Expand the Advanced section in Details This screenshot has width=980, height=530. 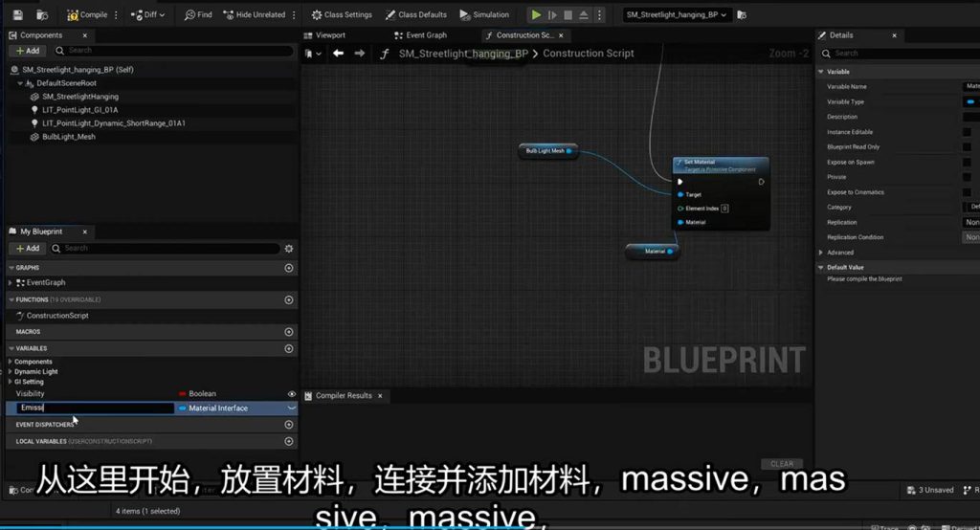click(822, 253)
